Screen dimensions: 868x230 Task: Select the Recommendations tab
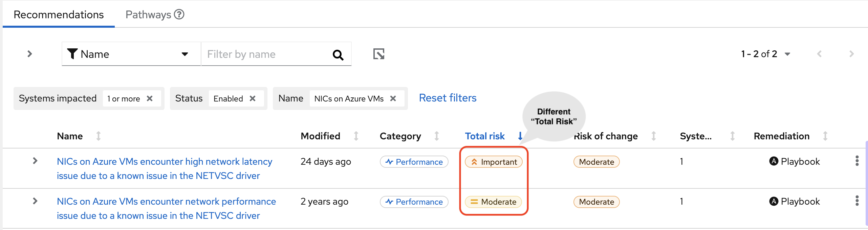58,14
